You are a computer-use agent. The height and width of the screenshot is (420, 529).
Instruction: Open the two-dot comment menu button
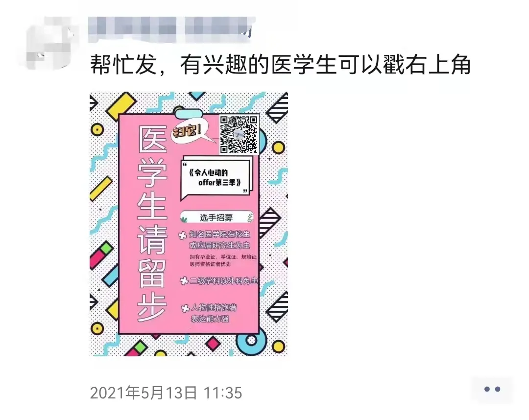[492, 389]
